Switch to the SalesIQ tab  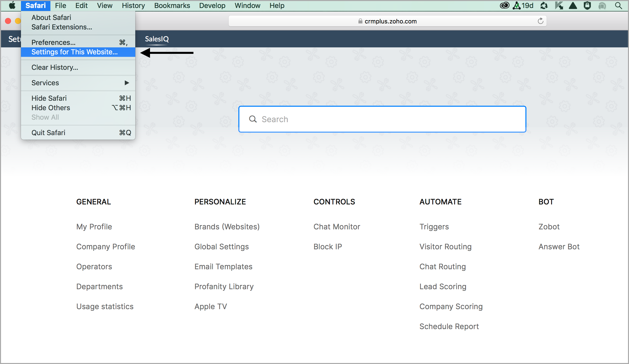(x=157, y=39)
